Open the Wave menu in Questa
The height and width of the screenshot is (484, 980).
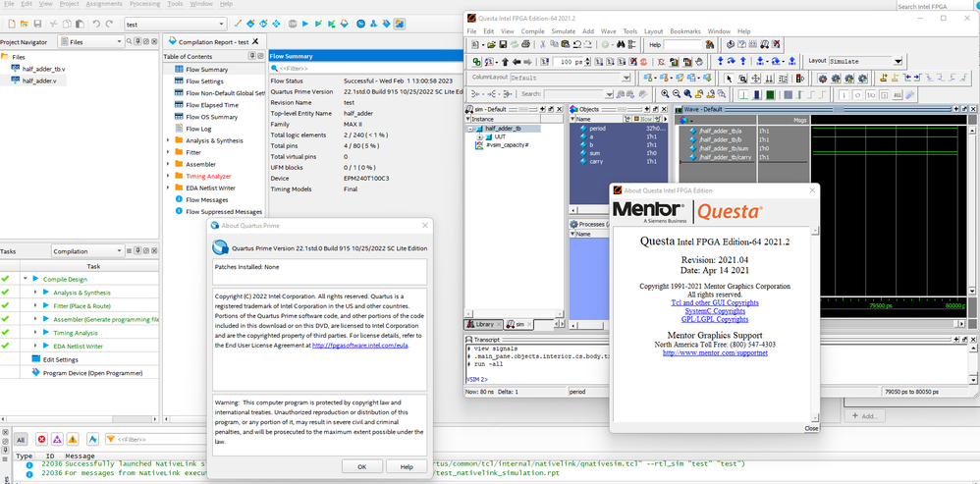coord(608,31)
